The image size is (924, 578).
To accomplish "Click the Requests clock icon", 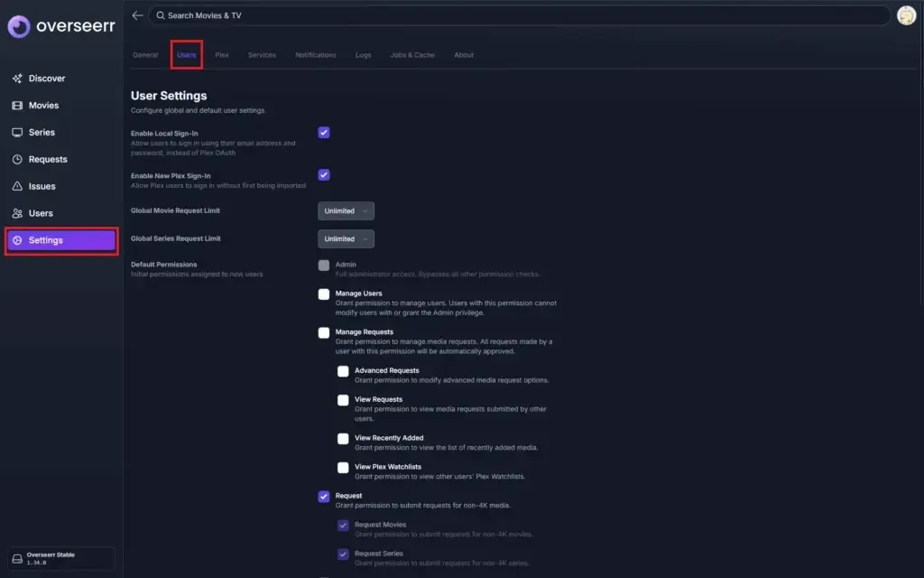I will click(x=17, y=160).
